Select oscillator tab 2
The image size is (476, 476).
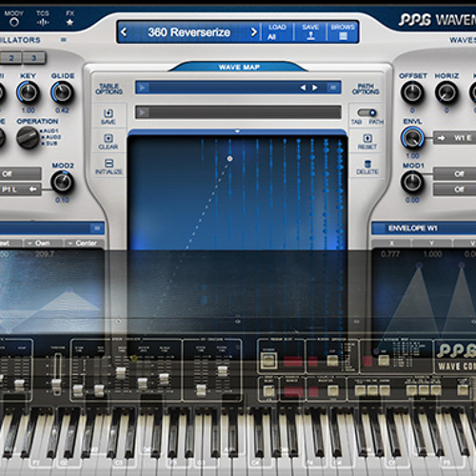point(11,58)
